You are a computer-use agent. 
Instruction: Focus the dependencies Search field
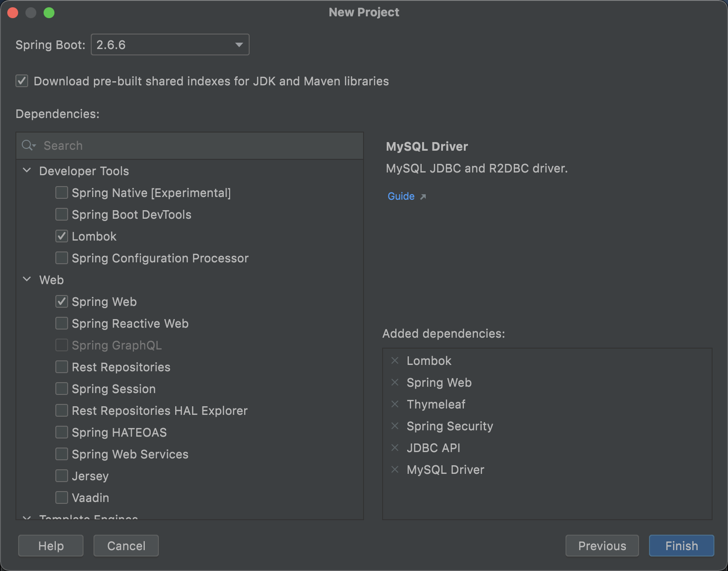190,146
